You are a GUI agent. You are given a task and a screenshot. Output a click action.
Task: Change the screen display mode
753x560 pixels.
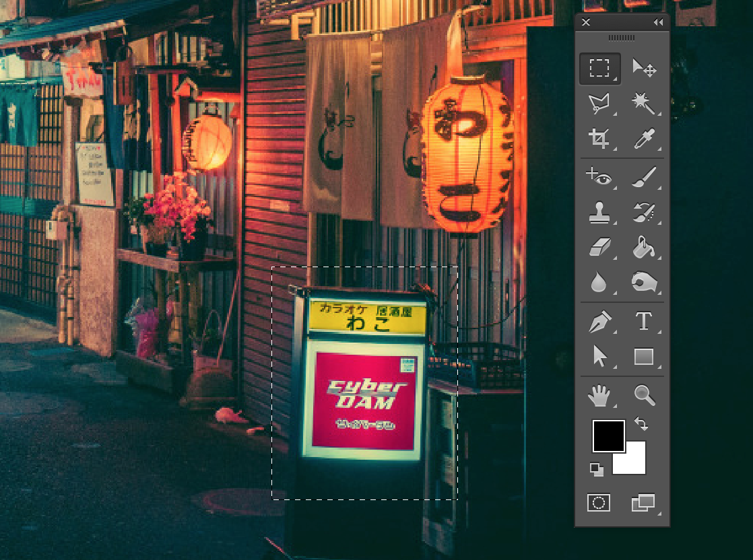(x=645, y=502)
